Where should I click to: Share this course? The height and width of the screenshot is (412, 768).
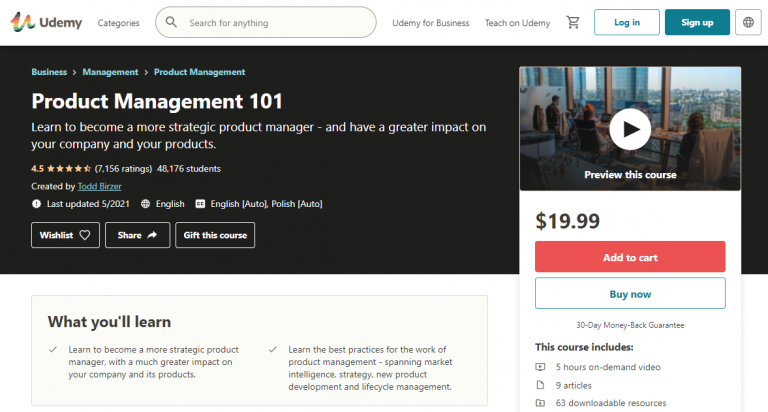[x=137, y=235]
